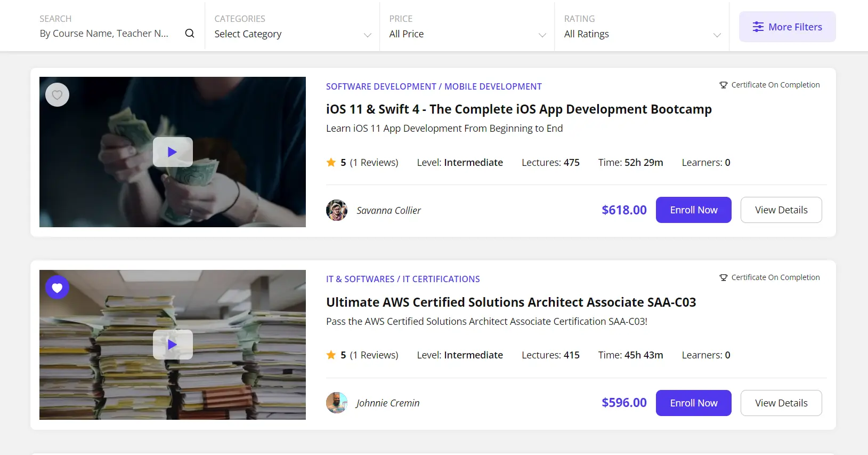868x455 pixels.
Task: Click the iOS course rating star
Action: click(331, 163)
